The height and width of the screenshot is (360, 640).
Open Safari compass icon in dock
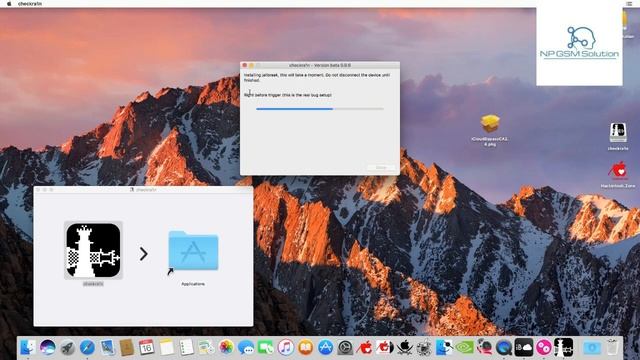(87, 348)
